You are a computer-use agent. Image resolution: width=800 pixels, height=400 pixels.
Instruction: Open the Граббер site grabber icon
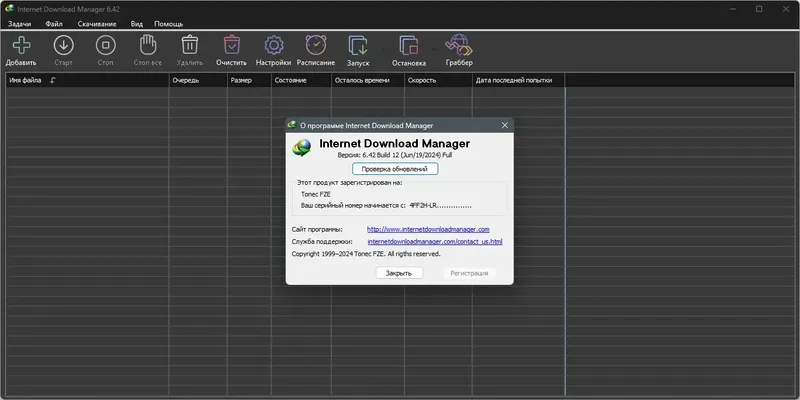pyautogui.click(x=458, y=45)
